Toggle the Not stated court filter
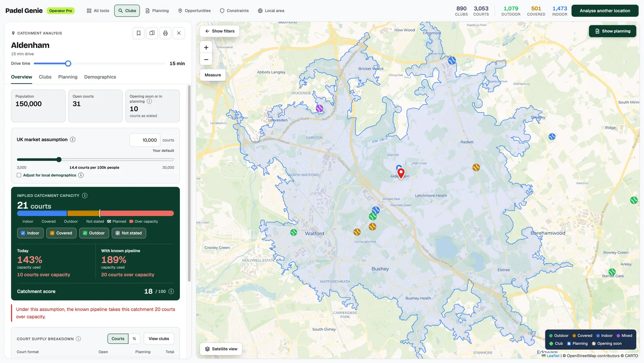The image size is (644, 363). tap(129, 233)
